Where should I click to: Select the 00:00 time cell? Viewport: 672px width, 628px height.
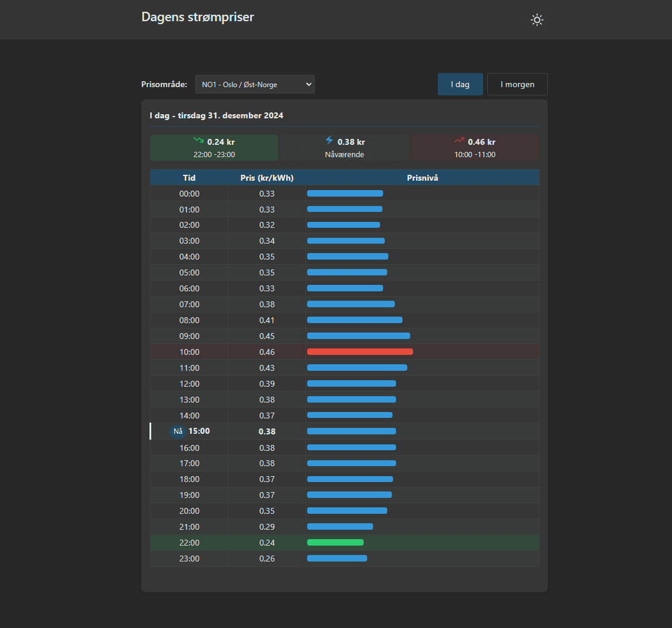tap(189, 194)
